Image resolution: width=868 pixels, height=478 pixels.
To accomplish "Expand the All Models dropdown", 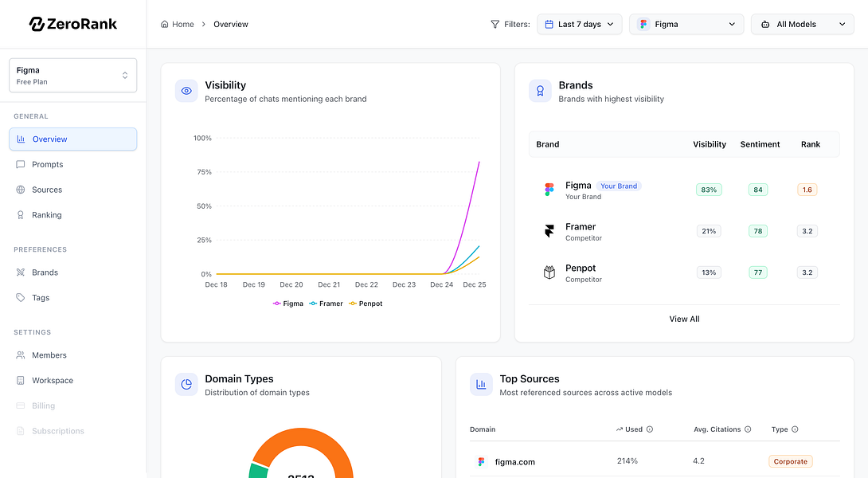I will [x=803, y=25].
